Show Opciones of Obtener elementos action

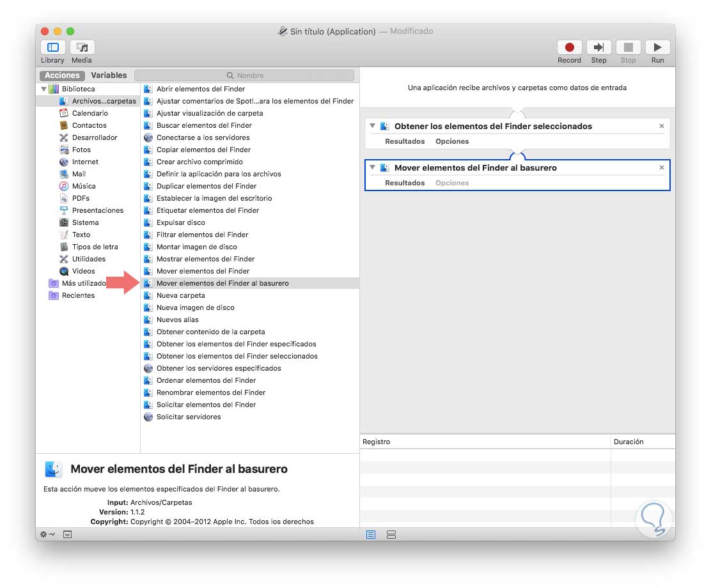click(x=452, y=141)
